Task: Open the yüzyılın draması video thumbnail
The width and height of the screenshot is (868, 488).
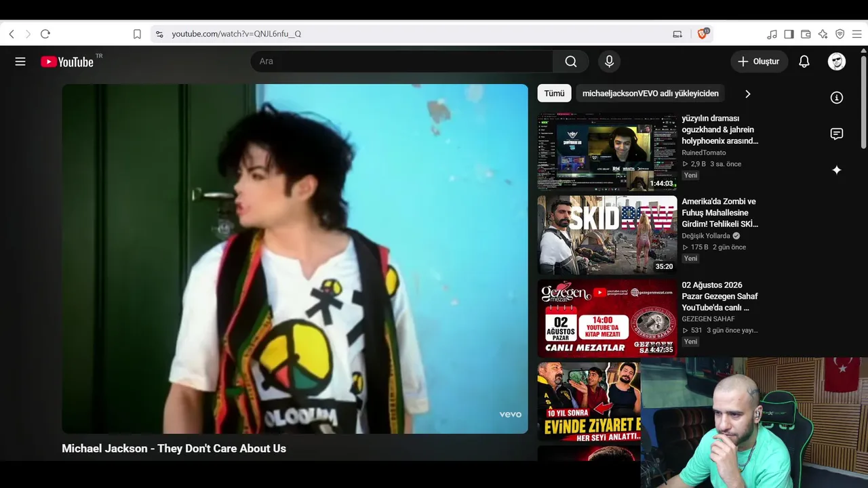Action: (x=607, y=152)
